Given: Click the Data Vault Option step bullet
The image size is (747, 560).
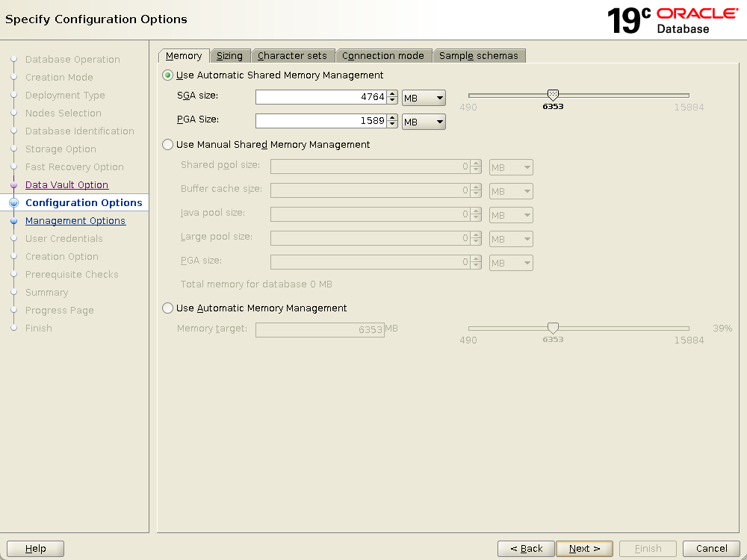Looking at the screenshot, I should (x=13, y=185).
